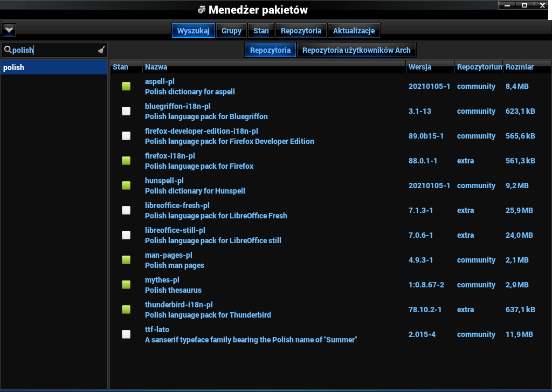Click size 11,9 MB cell
This screenshot has width=552, height=392.
[519, 334]
